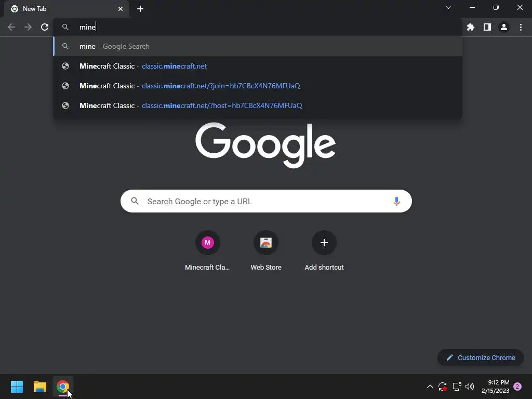Screen dimensions: 532x399
Task: Open the Chrome three-dot menu
Action: [x=521, y=27]
